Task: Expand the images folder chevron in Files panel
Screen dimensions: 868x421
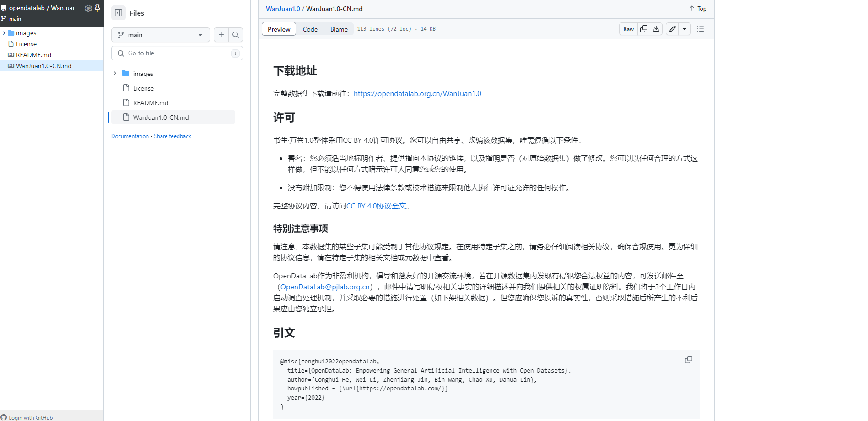Action: click(115, 73)
